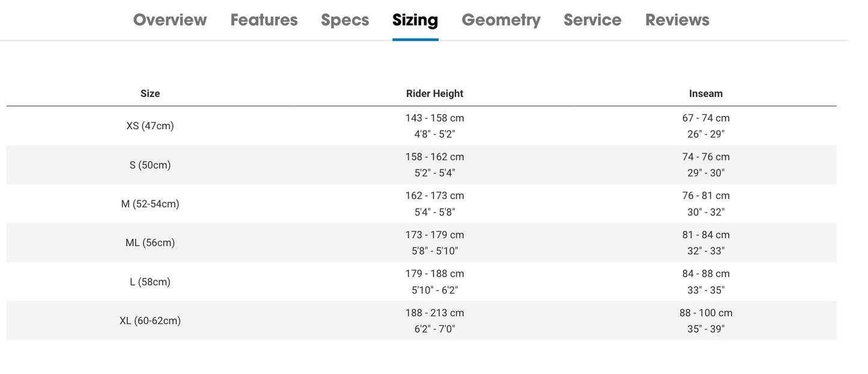The height and width of the screenshot is (374, 868).
Task: Click the Rider Height column header
Action: [434, 93]
